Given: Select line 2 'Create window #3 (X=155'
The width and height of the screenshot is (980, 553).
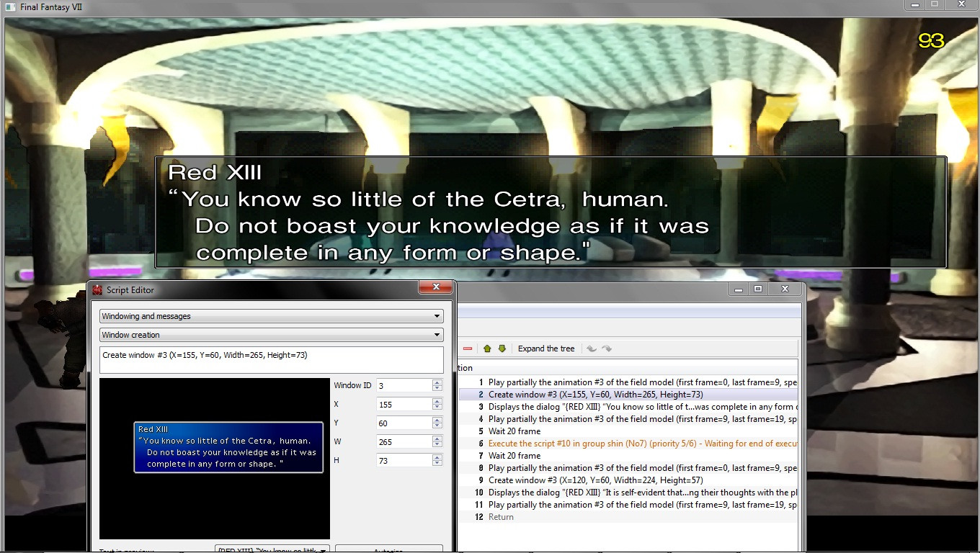Looking at the screenshot, I should click(628, 395).
